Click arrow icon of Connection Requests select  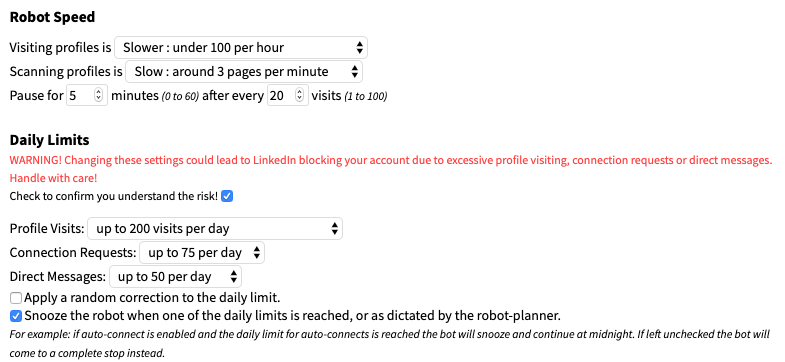[x=256, y=253]
